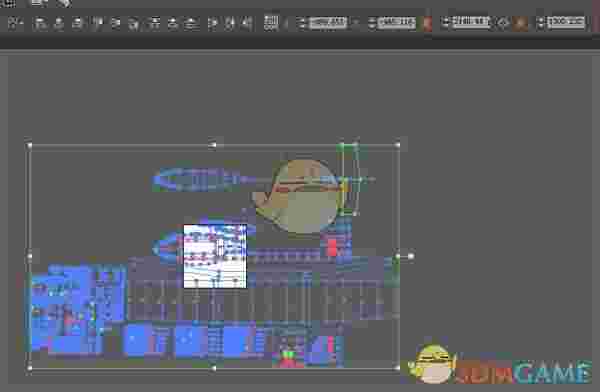Click the middle-left selection handle of the bounding box
This screenshot has height=392, width=600.
tap(30, 256)
